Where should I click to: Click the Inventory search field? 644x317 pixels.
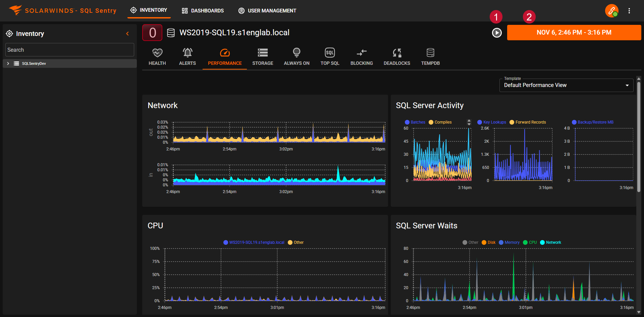click(70, 50)
